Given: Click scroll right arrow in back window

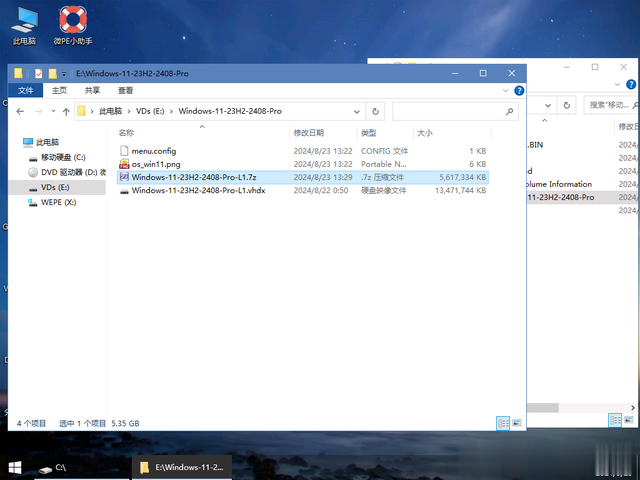Looking at the screenshot, I should pos(633,408).
